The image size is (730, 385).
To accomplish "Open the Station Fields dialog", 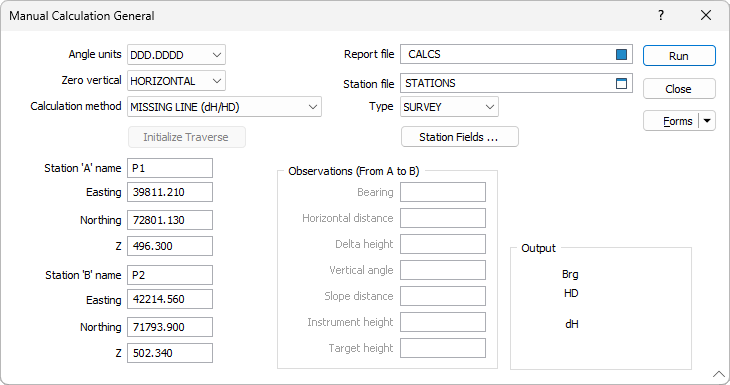I will coord(460,137).
